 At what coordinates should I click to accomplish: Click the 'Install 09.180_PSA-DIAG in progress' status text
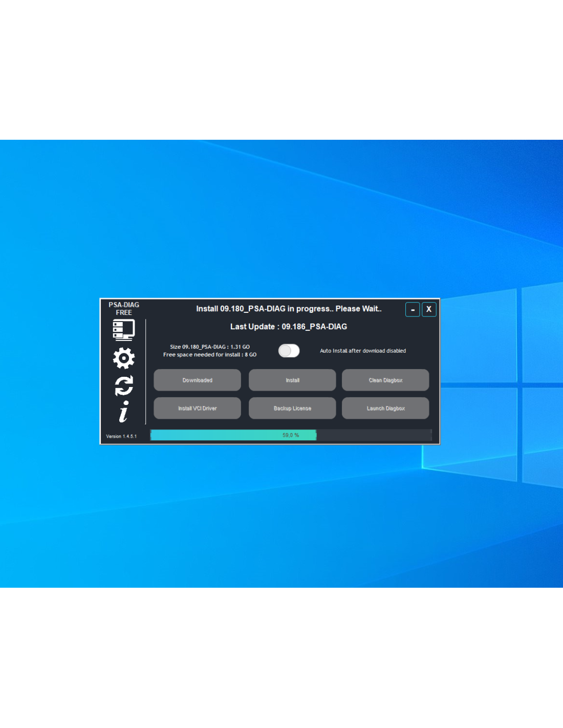point(289,309)
